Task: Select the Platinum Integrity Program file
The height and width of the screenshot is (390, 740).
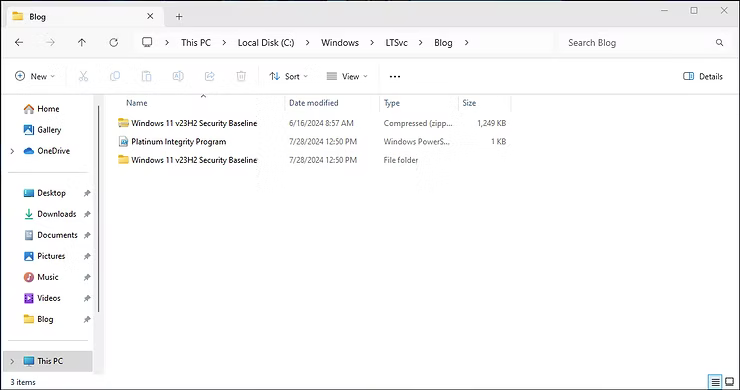Action: click(178, 142)
